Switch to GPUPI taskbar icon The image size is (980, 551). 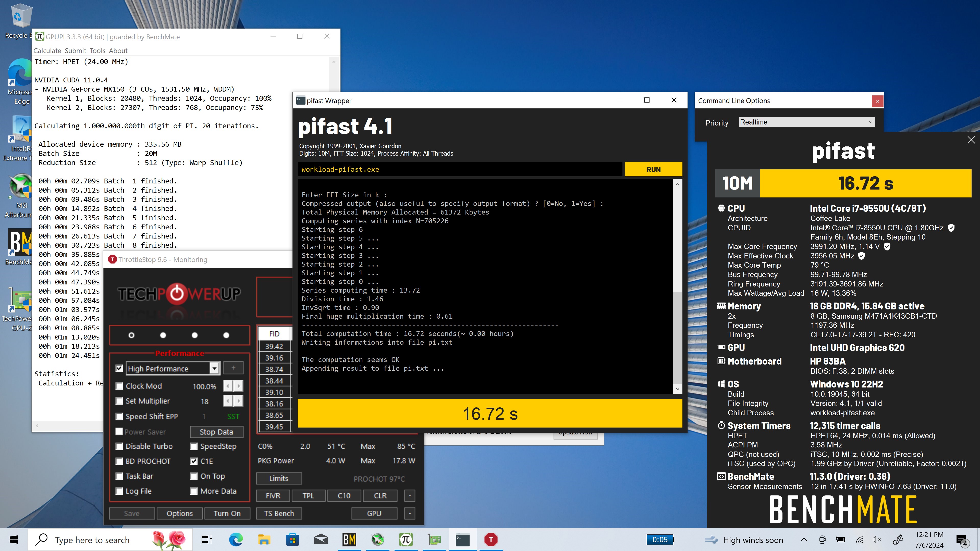click(406, 540)
